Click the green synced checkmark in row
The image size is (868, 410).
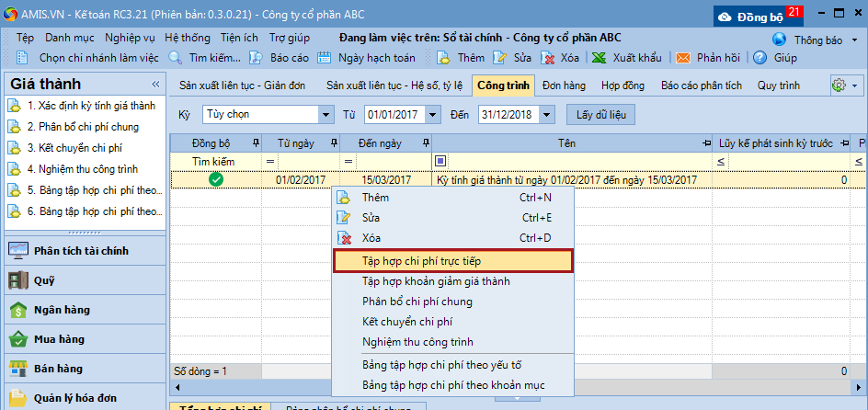pos(216,180)
